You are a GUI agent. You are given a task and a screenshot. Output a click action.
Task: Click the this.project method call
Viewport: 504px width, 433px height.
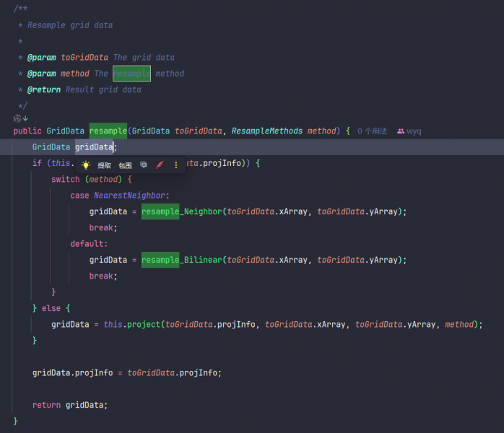(144, 325)
